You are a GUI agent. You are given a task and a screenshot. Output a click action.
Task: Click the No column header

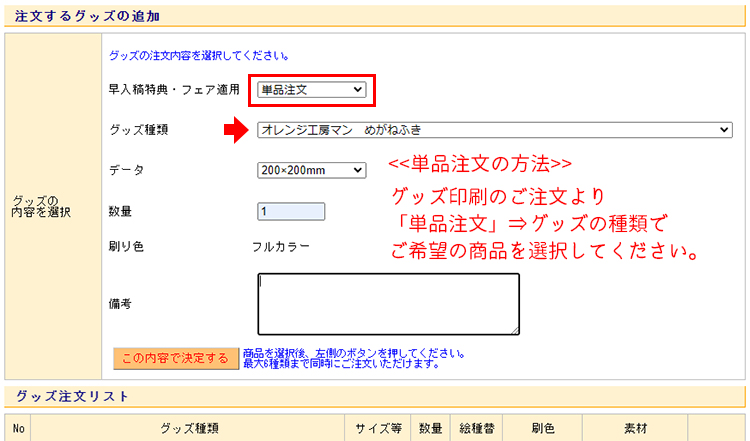click(x=19, y=429)
